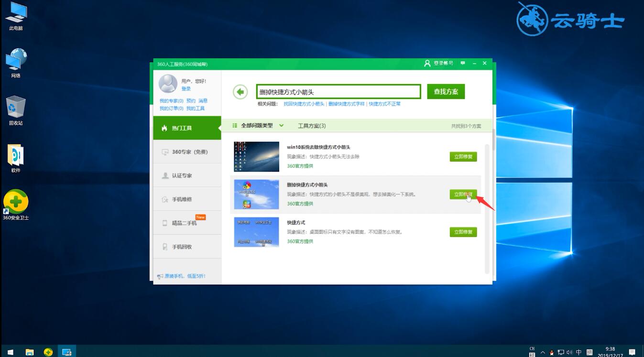This screenshot has width=644, height=357.
Task: Open 360专家(免费) sidebar item
Action: [187, 152]
